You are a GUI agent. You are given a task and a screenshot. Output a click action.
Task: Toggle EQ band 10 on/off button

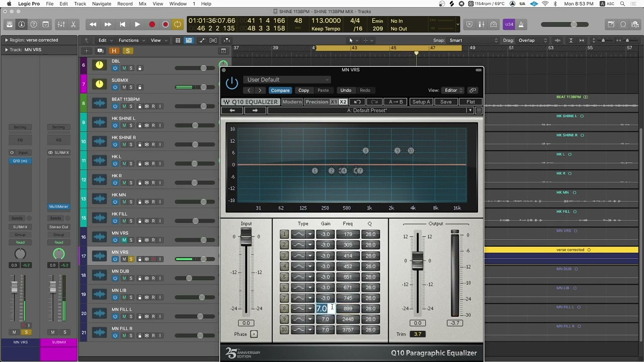[284, 330]
